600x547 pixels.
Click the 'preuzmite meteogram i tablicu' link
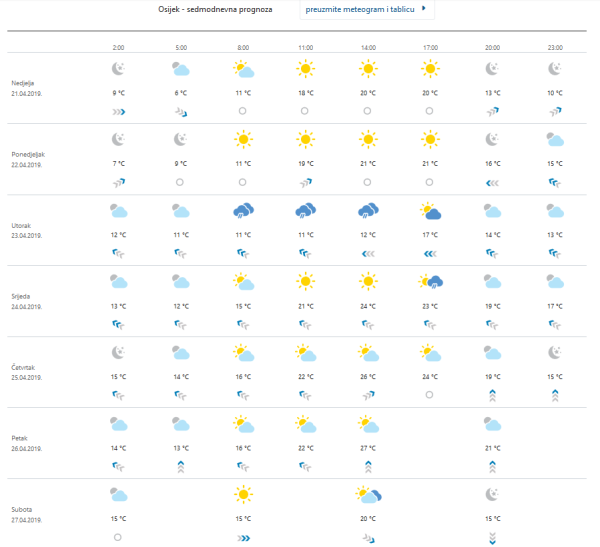pos(361,10)
